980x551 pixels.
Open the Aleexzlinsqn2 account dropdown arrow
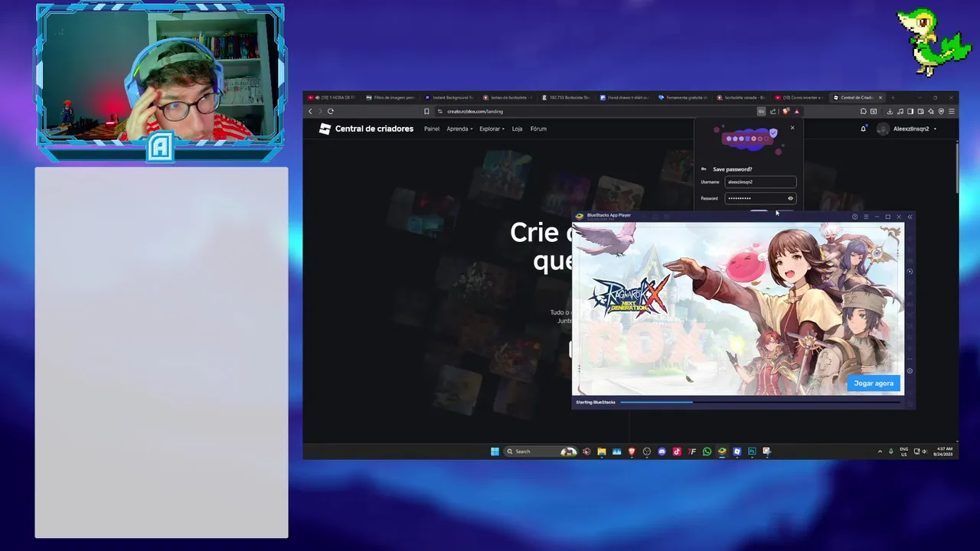[x=935, y=129]
